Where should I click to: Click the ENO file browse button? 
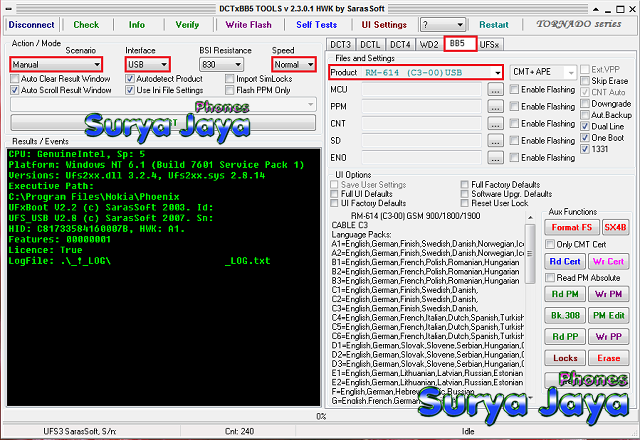pos(495,158)
